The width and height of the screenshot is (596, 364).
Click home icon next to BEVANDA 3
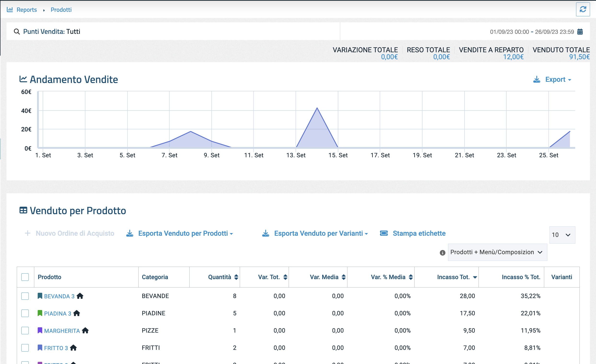click(x=80, y=296)
